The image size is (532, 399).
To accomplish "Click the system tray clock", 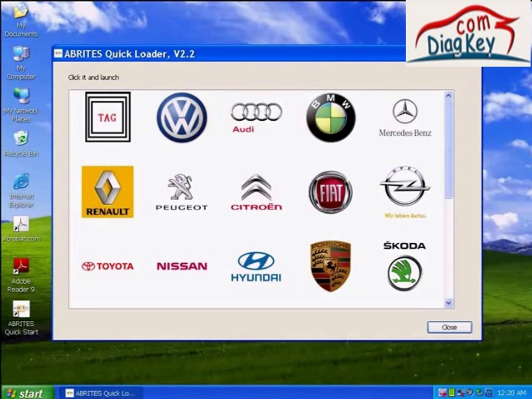I will coord(511,393).
